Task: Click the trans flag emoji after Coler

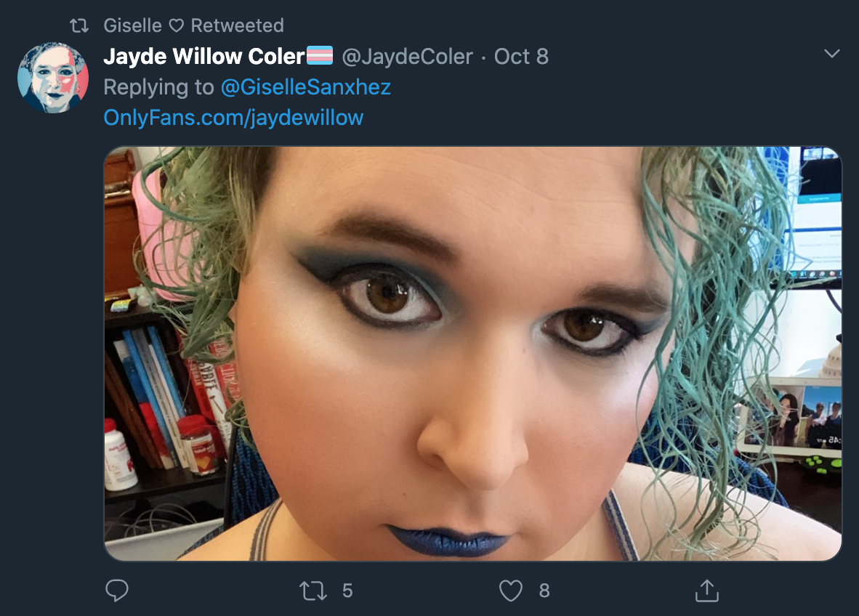Action: coord(319,56)
